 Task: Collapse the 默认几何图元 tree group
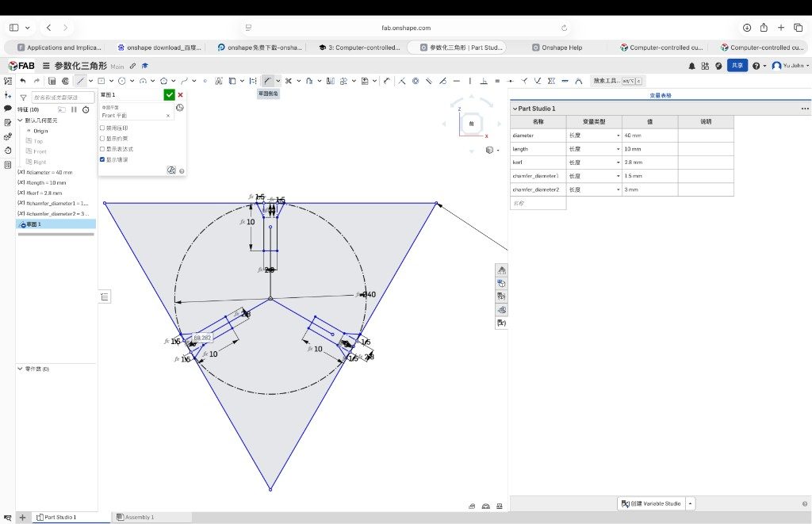tap(20, 120)
